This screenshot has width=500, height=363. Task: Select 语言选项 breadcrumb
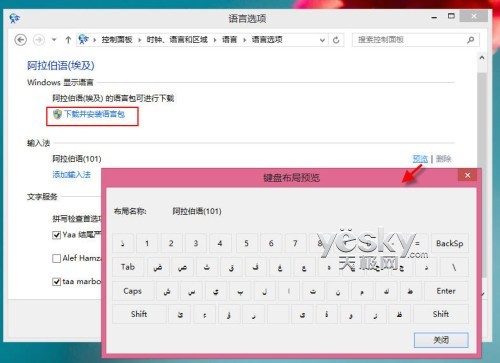[x=267, y=40]
